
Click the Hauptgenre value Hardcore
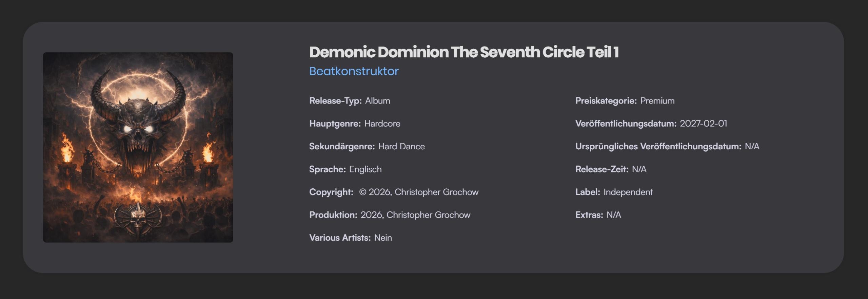(x=382, y=124)
